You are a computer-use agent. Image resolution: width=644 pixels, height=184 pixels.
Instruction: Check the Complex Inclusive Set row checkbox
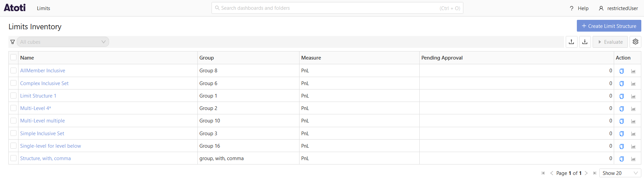pyautogui.click(x=13, y=83)
